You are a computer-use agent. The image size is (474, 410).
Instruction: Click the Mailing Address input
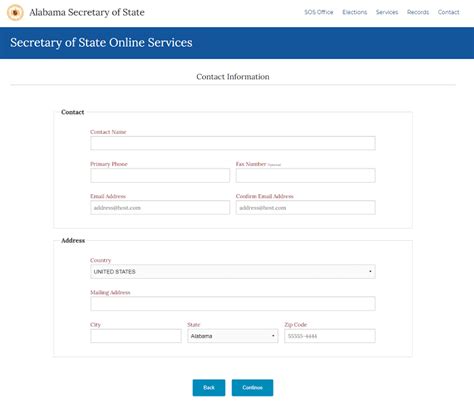pyautogui.click(x=233, y=304)
